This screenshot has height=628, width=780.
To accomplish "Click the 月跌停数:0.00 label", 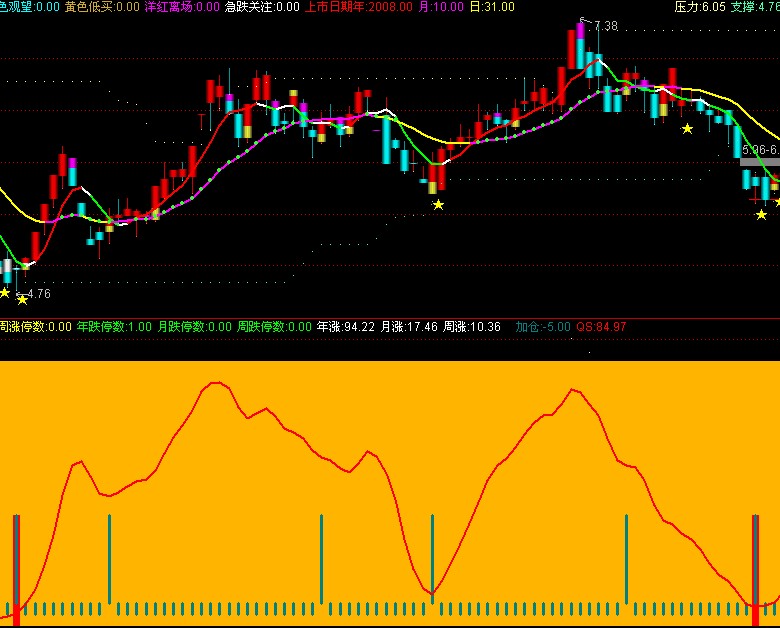I will pos(195,327).
